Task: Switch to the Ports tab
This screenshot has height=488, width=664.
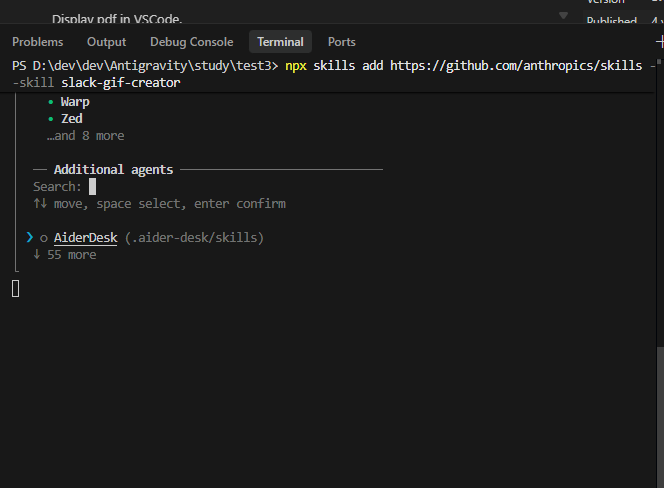Action: pyautogui.click(x=341, y=42)
